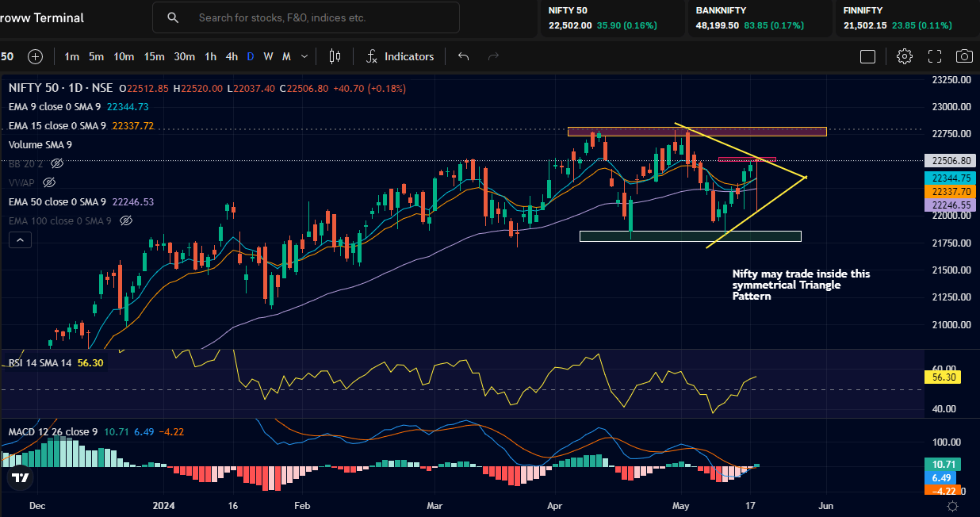This screenshot has height=517, width=980.
Task: Click the 2024 label on time axis
Action: 163,504
